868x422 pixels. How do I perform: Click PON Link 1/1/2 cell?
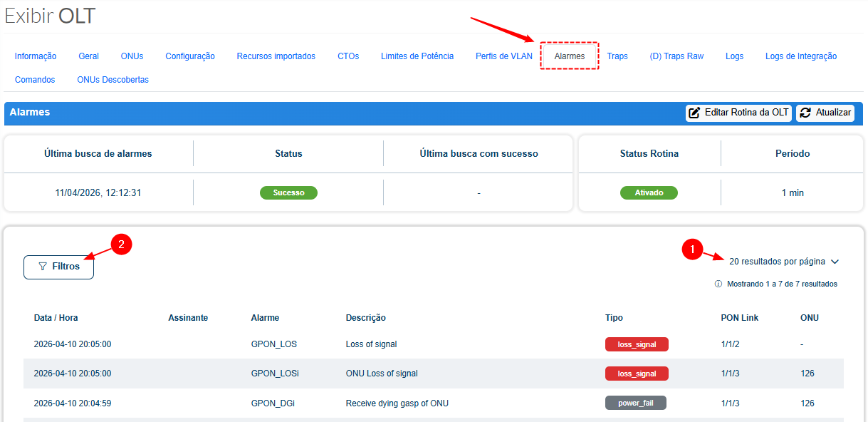tap(731, 344)
